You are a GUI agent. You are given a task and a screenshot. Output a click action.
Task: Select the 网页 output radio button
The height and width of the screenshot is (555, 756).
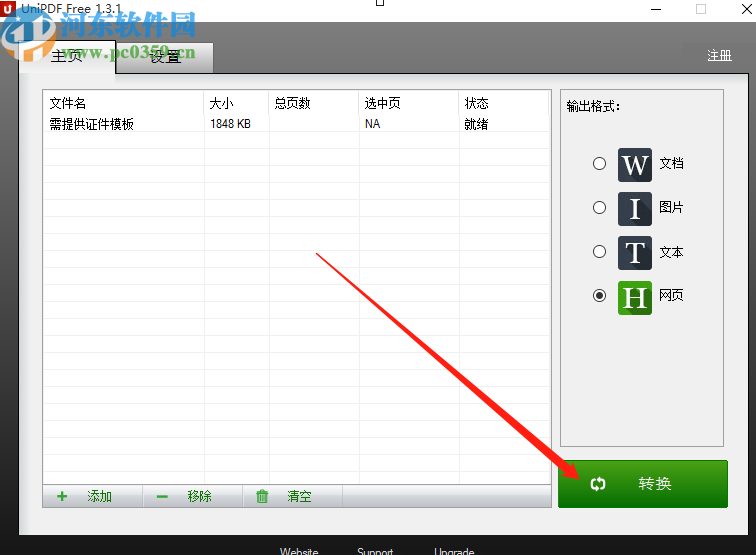point(599,295)
